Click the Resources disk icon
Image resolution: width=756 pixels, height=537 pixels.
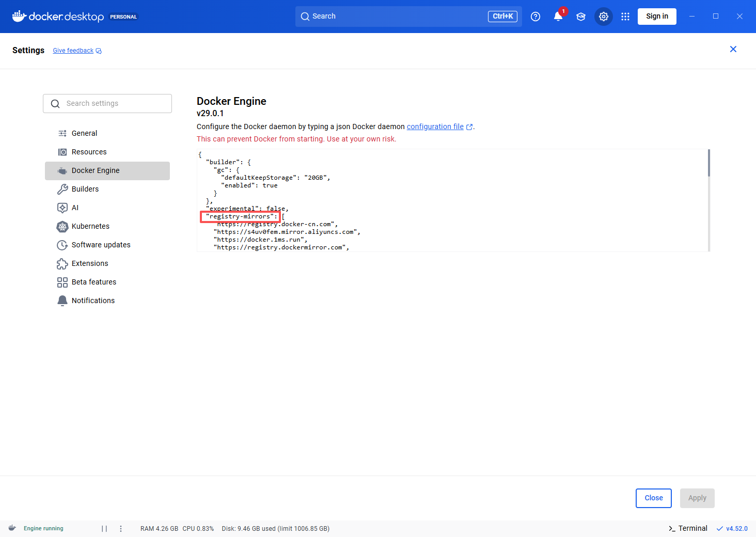[x=62, y=152]
